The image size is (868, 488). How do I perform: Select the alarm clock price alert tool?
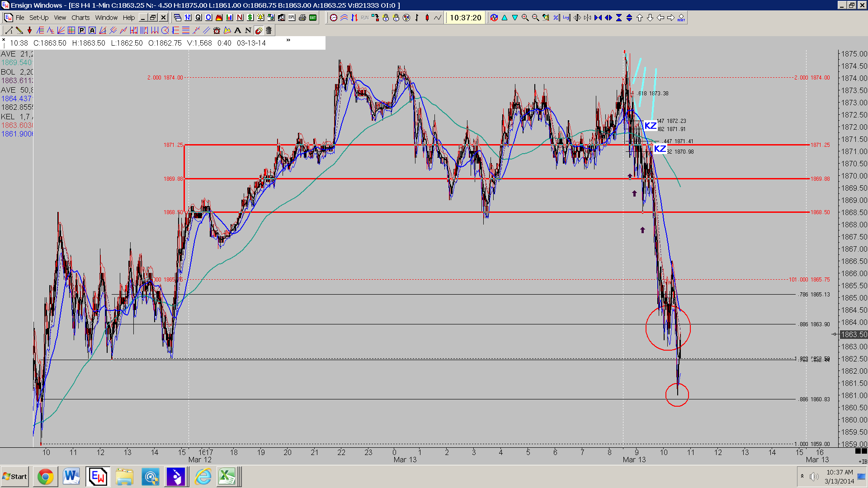coord(217,30)
